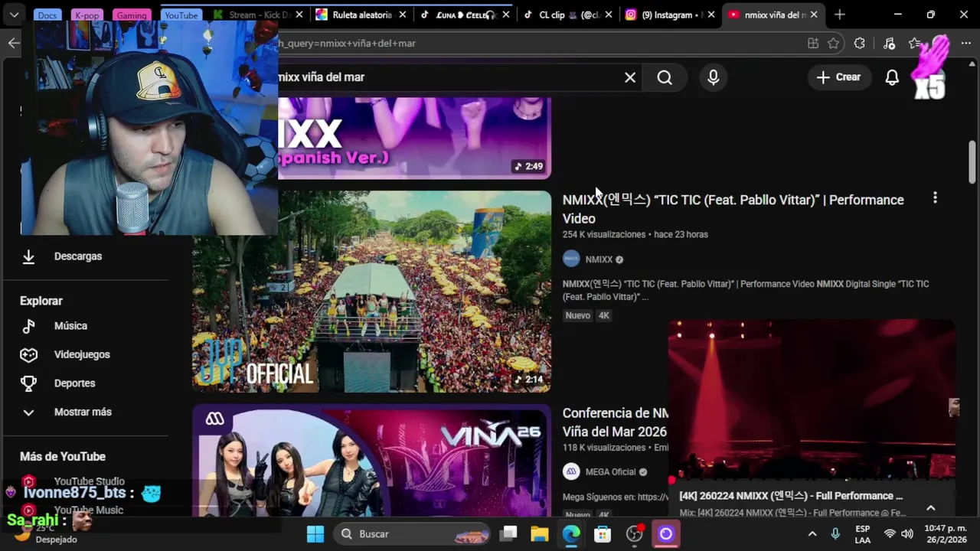Open a new browser tab
Screen dimensions: 980x551
click(840, 15)
